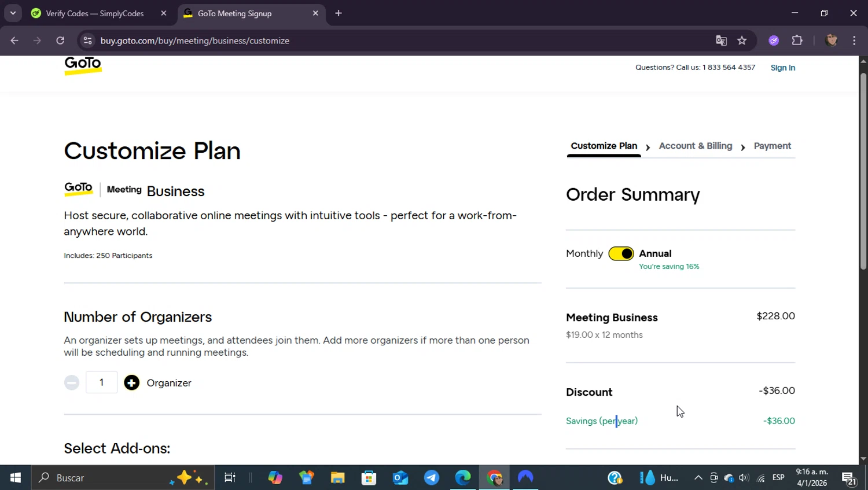Close the GoTo Meeting Signup tab
Screen dimensions: 868x490
tap(315, 13)
